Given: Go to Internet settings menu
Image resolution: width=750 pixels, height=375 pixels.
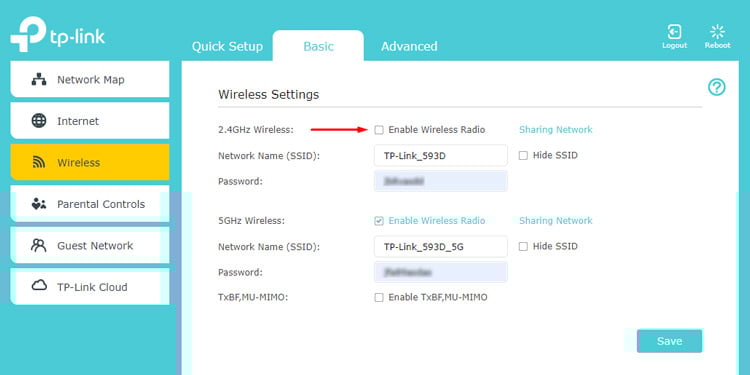Looking at the screenshot, I should tap(90, 121).
